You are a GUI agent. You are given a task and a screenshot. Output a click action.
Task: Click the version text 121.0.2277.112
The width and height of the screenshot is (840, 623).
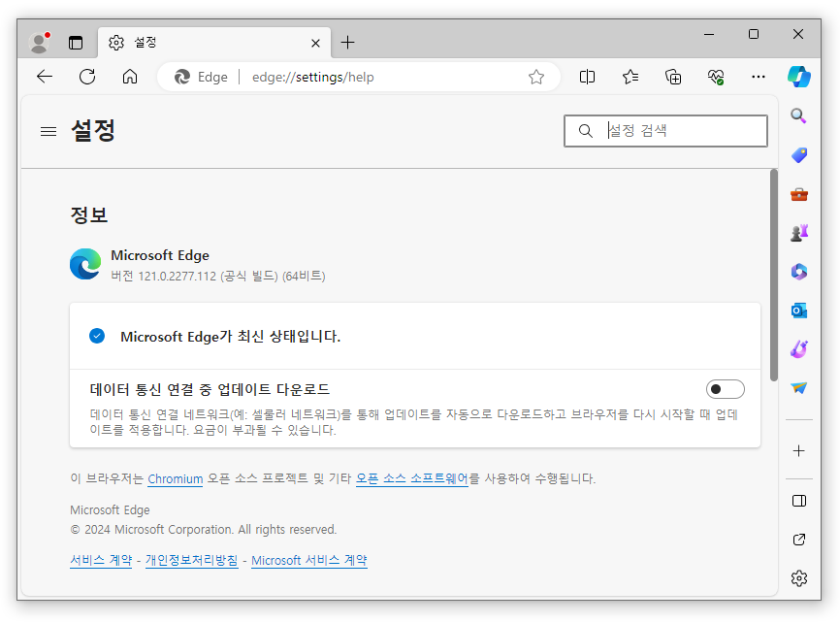pyautogui.click(x=177, y=277)
